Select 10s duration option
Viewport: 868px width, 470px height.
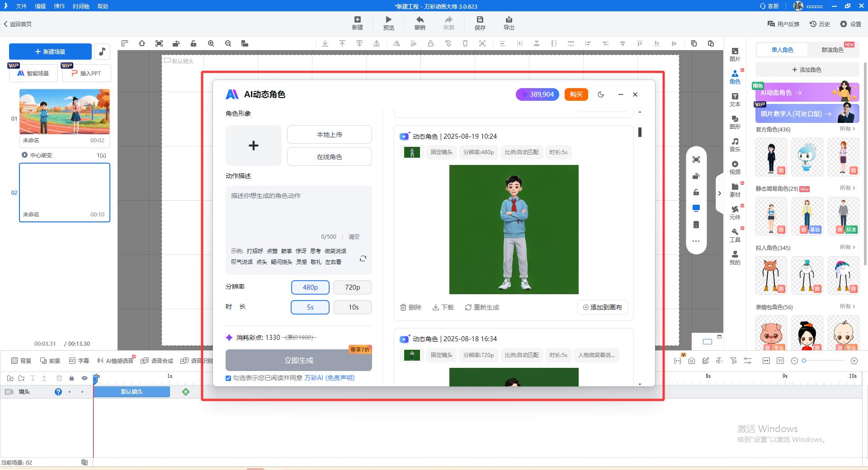point(353,307)
